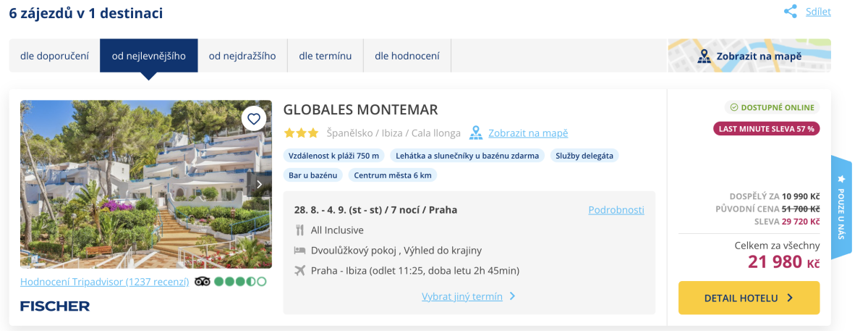This screenshot has width=868, height=331.
Task: Switch sorting to dle termínu
Action: [x=325, y=56]
